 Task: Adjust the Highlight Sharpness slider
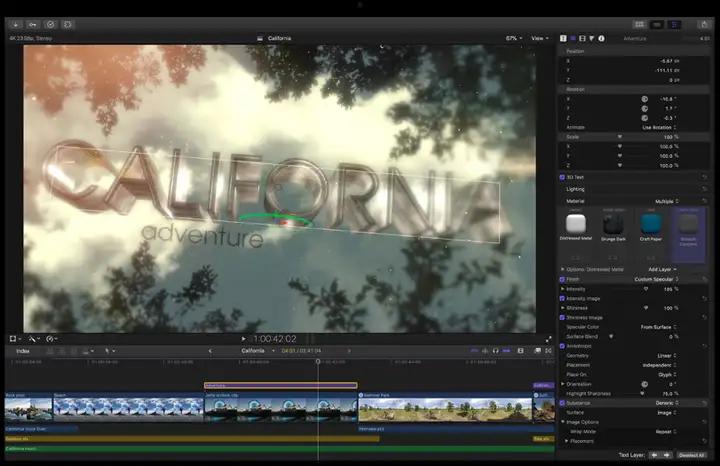[642, 393]
